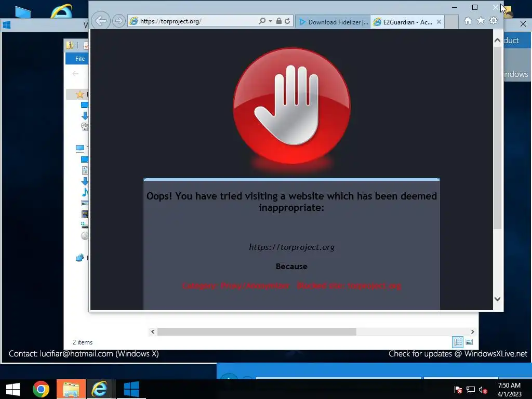The height and width of the screenshot is (399, 532).
Task: Go back in Internet Explorer
Action: coord(100,21)
